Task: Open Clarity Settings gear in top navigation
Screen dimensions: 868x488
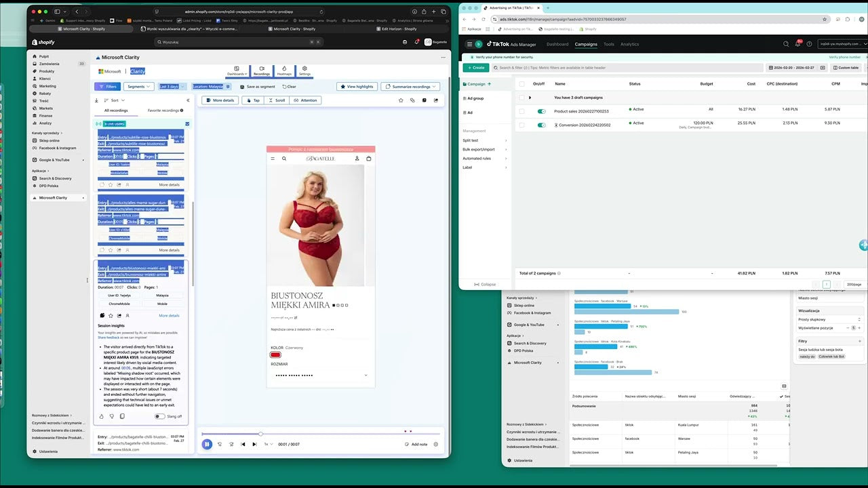Action: 304,70
